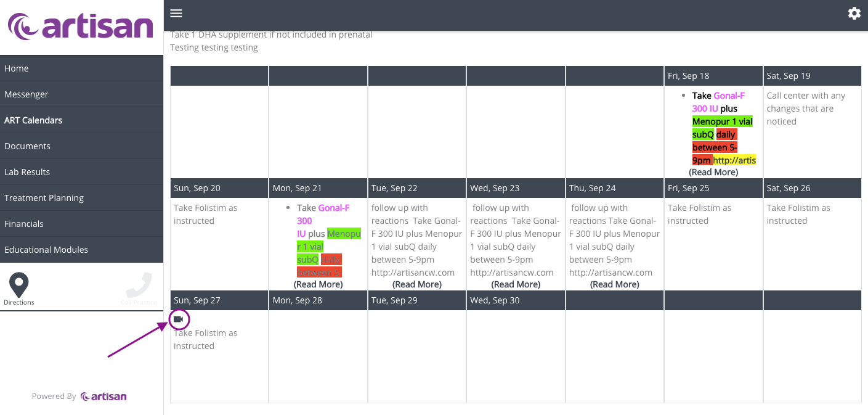Open Educational Modules

81,250
